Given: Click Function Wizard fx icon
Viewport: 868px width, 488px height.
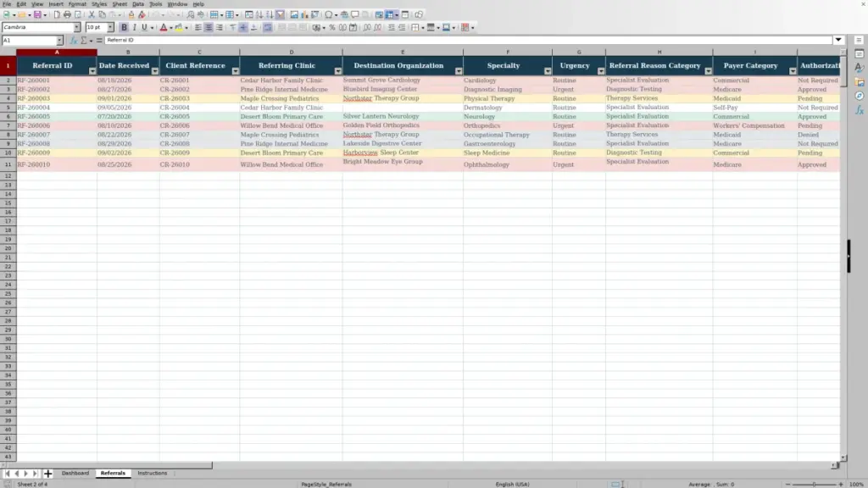Looking at the screenshot, I should [74, 41].
